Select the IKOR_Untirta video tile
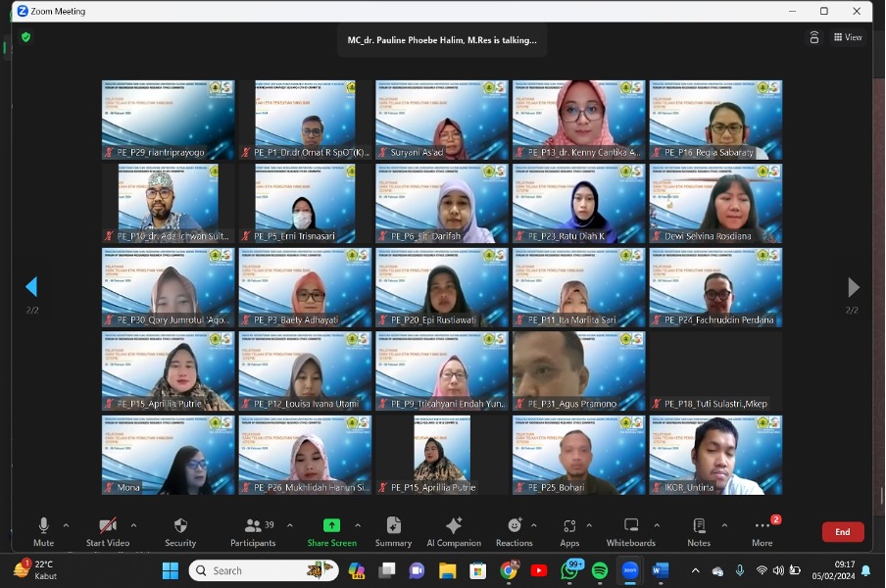 pos(715,455)
